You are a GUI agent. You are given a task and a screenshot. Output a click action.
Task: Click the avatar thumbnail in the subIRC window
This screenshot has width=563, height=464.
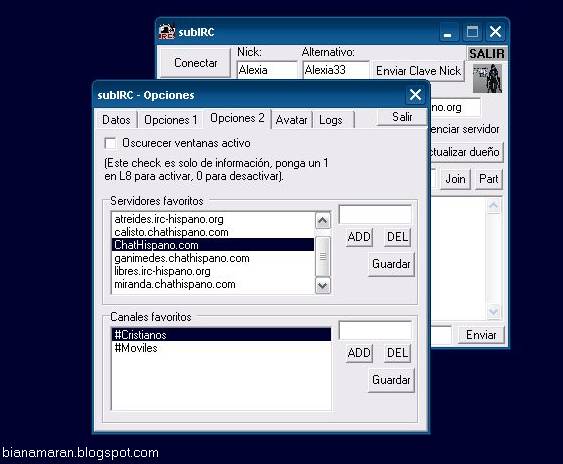tap(487, 79)
